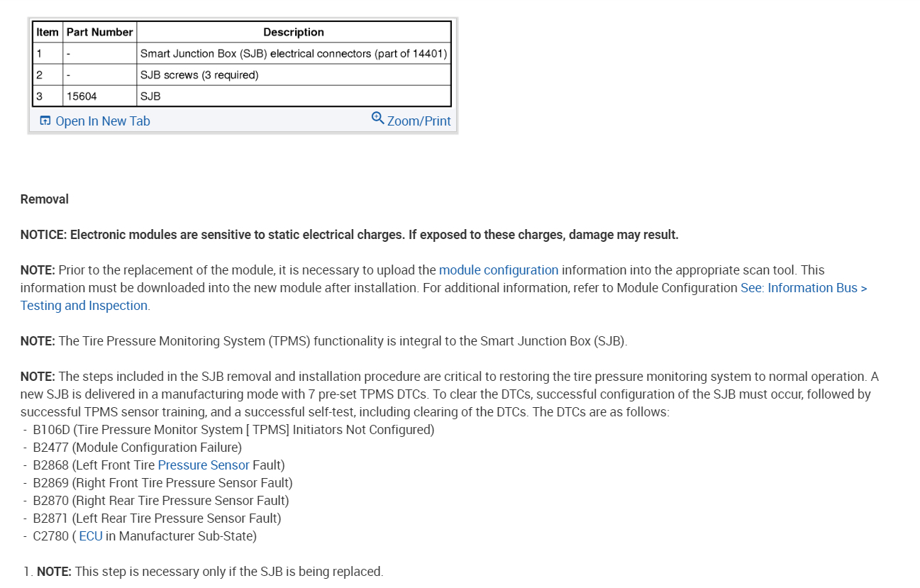The image size is (920, 588).
Task: Click the 'SJB screws (3 required)' table cell
Action: coord(199,74)
